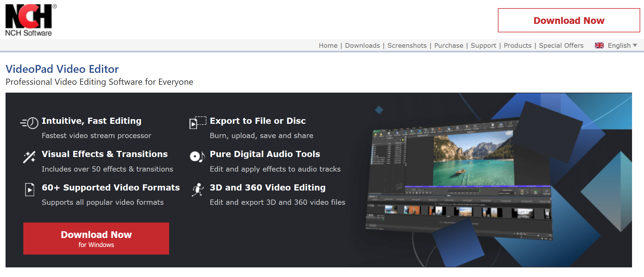The height and width of the screenshot is (277, 644).
Task: Click the export to file icon
Action: pos(198,123)
